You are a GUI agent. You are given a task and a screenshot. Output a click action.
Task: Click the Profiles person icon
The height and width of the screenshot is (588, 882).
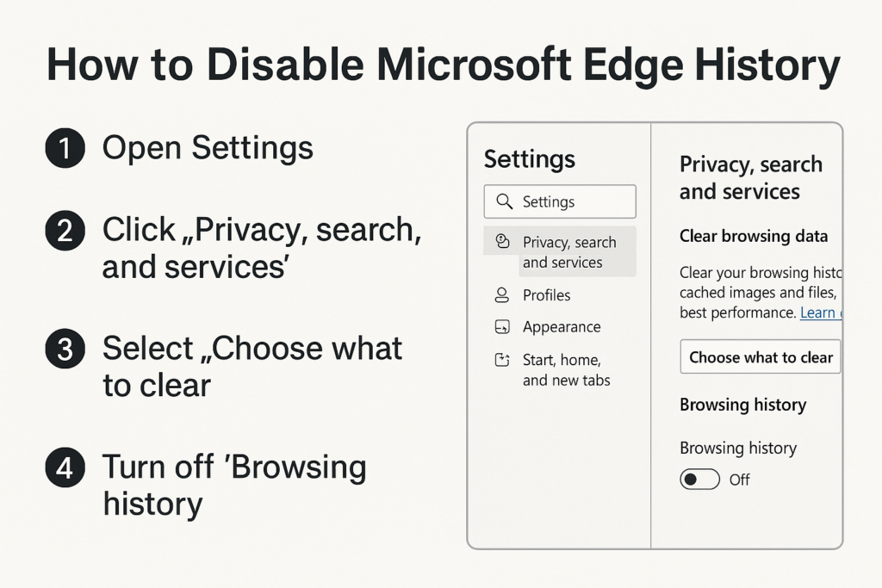[x=502, y=294]
